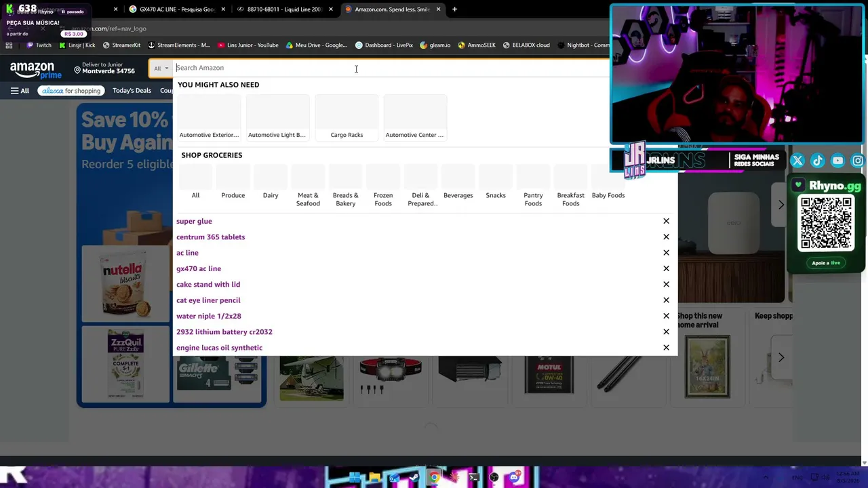This screenshot has width=868, height=488.
Task: Open a new browser tab
Action: 454,9
